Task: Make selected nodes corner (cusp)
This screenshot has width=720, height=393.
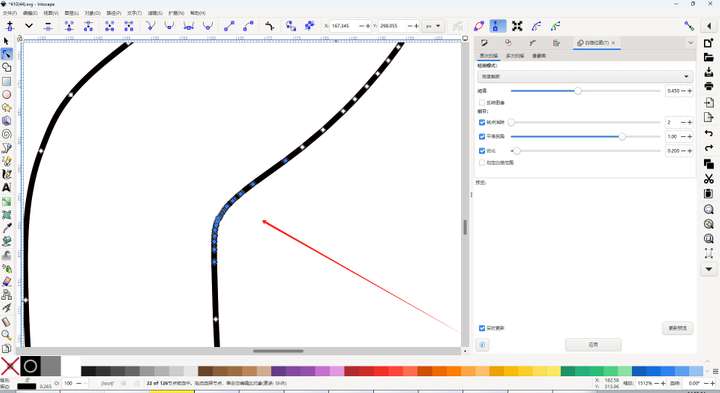Action: click(150, 26)
